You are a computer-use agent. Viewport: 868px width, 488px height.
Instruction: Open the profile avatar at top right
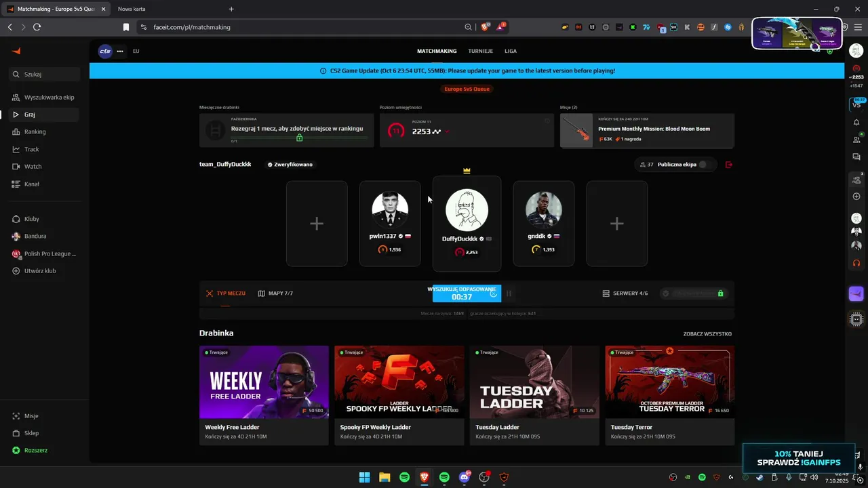coord(856,51)
